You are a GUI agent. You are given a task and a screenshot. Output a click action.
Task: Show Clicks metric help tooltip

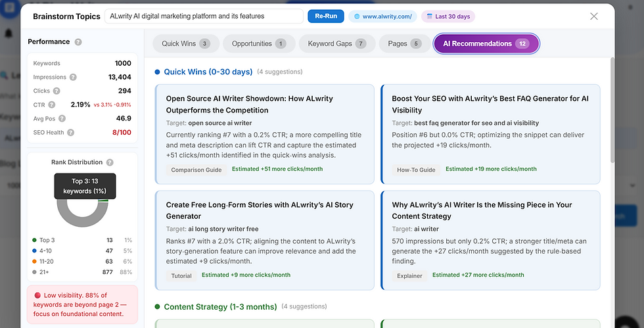pyautogui.click(x=57, y=91)
